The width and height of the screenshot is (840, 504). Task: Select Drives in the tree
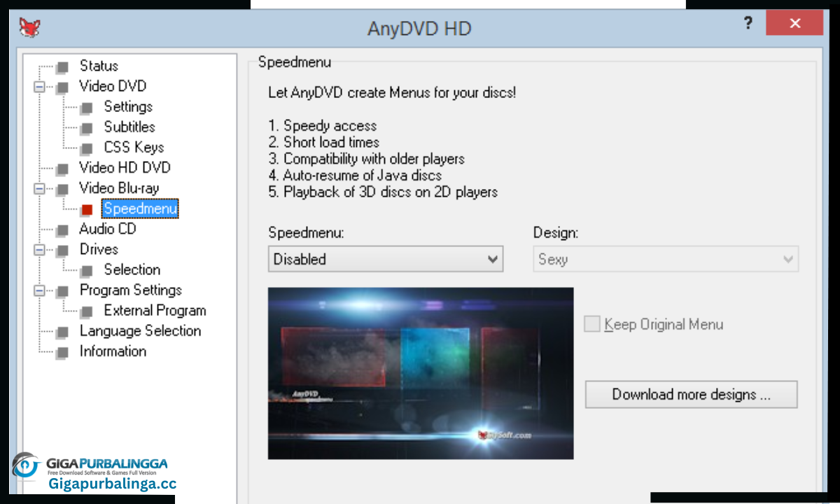click(99, 248)
